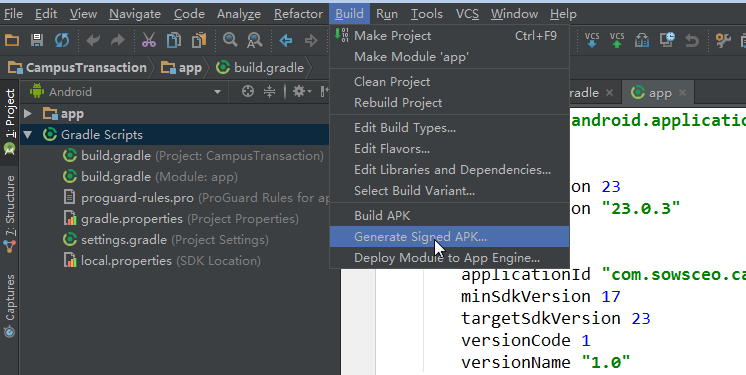Screen dimensions: 746x375
Task: Click the Open folder toolbar icon
Action: [12, 40]
